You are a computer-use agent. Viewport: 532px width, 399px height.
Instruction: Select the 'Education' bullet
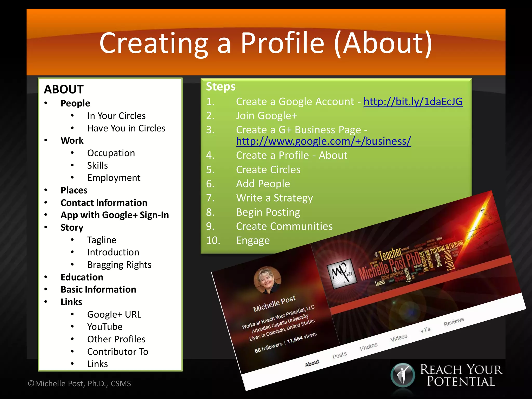pos(82,277)
